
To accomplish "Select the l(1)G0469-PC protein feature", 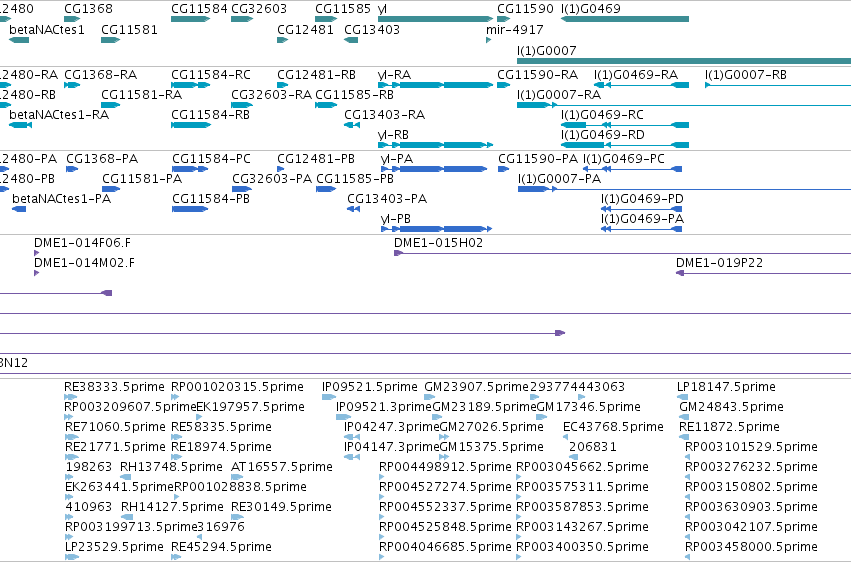I will [632, 169].
